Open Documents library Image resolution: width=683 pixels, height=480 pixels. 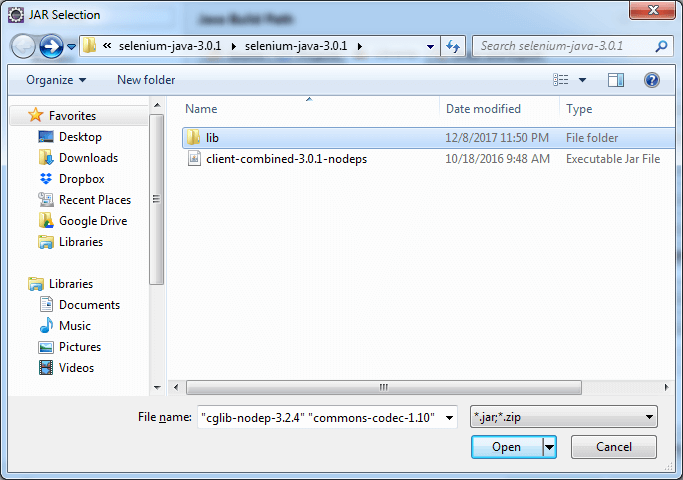click(89, 305)
